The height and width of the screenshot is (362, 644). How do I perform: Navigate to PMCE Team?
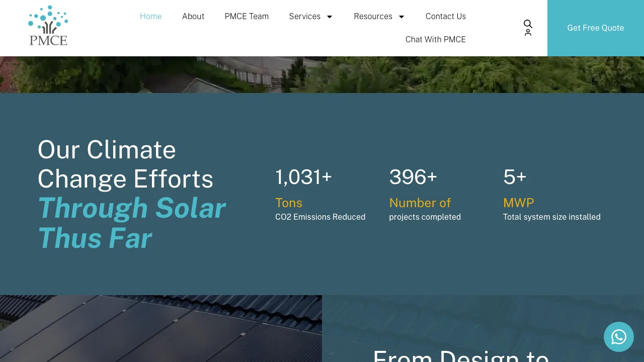tap(247, 16)
